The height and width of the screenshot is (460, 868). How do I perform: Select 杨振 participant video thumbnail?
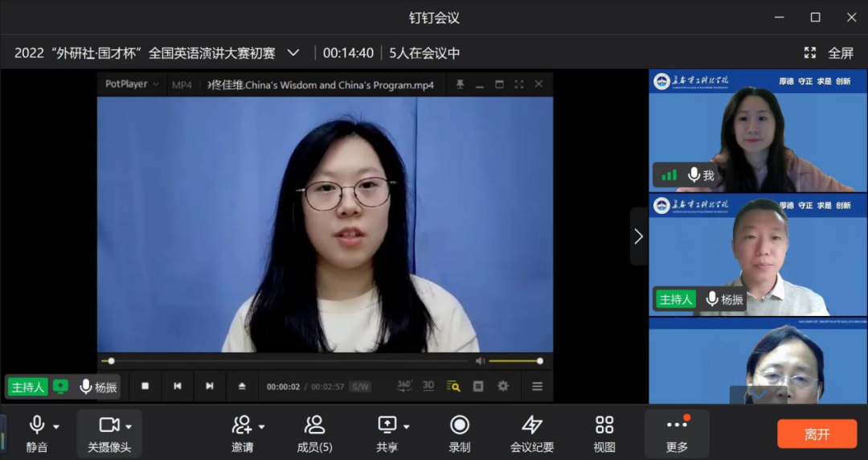(x=758, y=255)
